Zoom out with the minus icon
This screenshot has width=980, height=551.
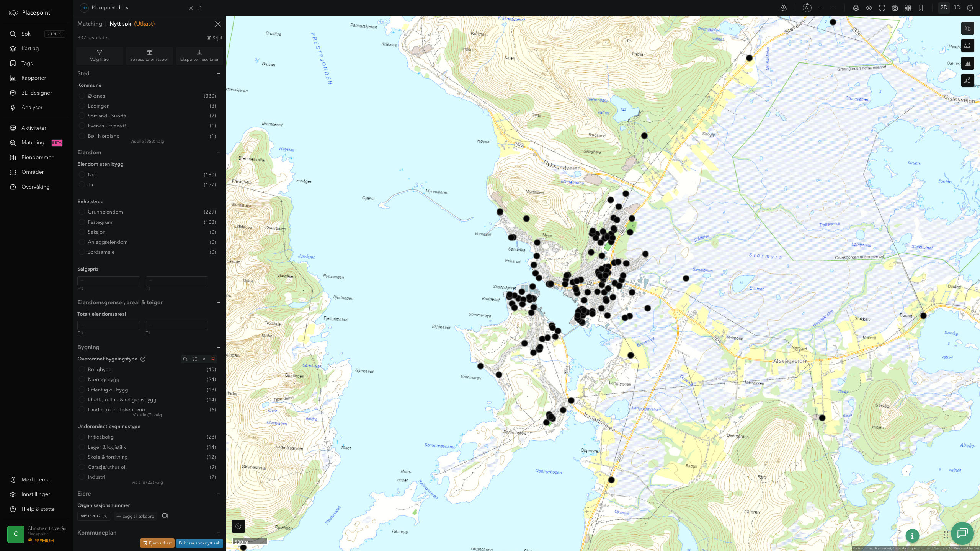pos(833,8)
